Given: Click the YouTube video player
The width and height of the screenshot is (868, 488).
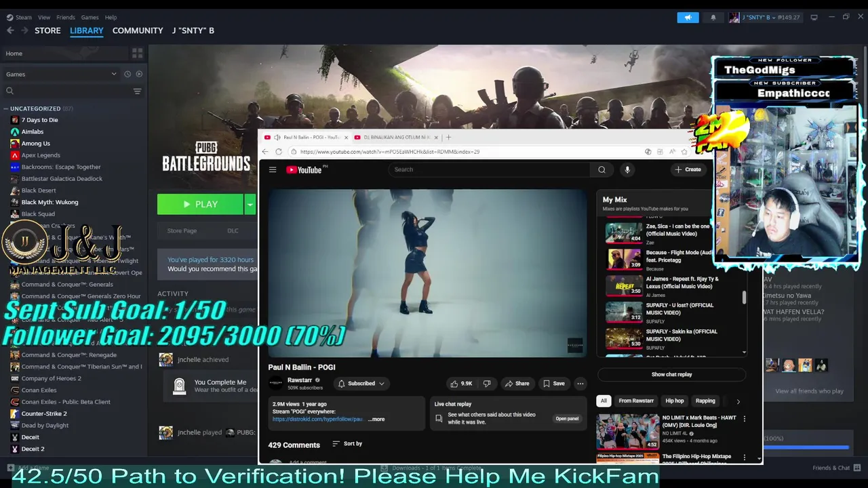Looking at the screenshot, I should 427,273.
